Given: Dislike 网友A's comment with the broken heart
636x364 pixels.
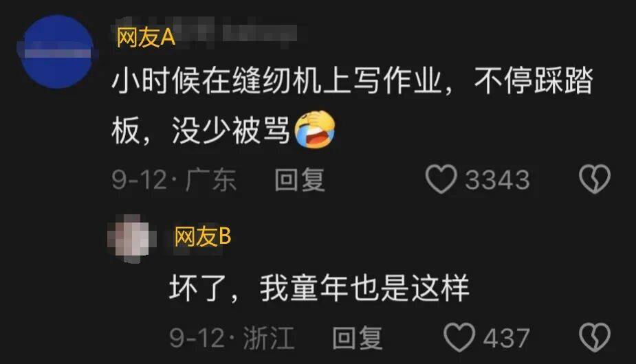Looking at the screenshot, I should click(x=594, y=179).
